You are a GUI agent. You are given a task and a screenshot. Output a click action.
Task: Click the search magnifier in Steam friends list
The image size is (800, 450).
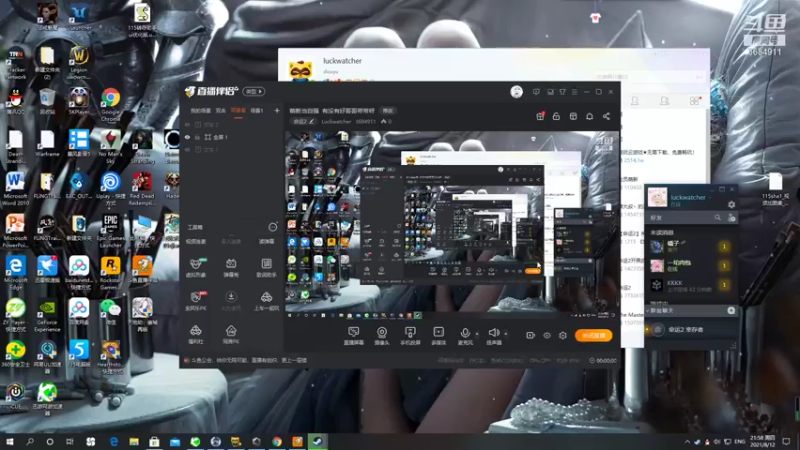(x=717, y=218)
